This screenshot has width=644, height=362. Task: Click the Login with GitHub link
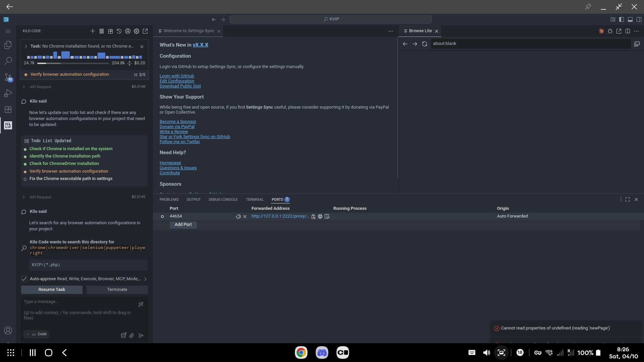click(x=177, y=76)
